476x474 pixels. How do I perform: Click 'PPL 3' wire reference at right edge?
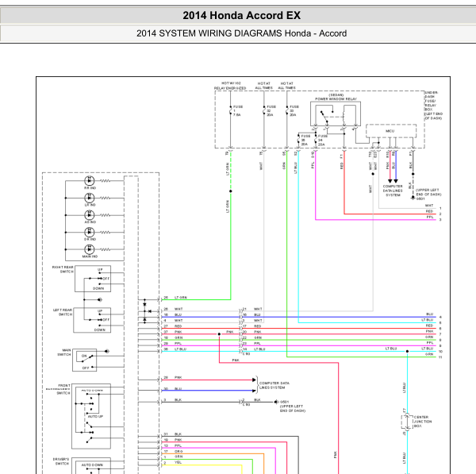(x=433, y=218)
